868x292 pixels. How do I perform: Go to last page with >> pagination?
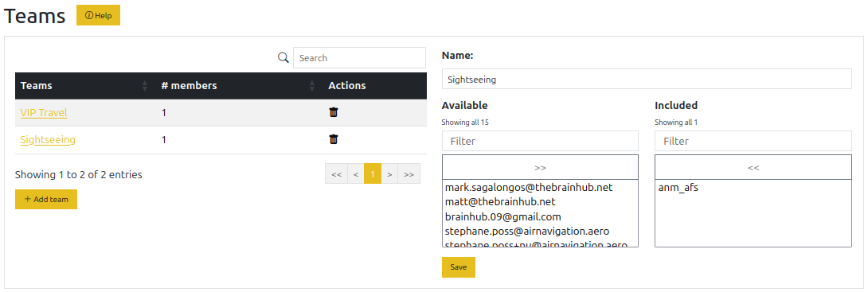pos(409,173)
